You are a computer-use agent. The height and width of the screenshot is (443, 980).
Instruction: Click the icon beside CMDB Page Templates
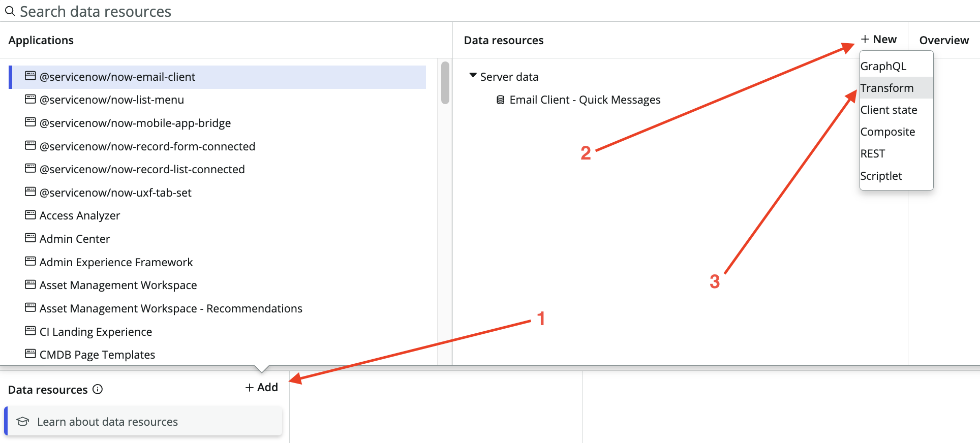tap(30, 354)
